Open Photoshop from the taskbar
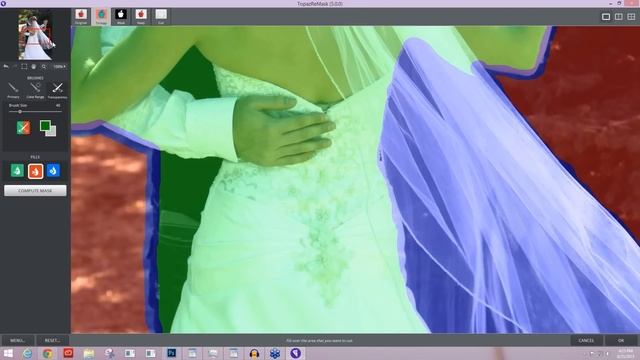Image resolution: width=640 pixels, height=360 pixels. click(x=171, y=353)
